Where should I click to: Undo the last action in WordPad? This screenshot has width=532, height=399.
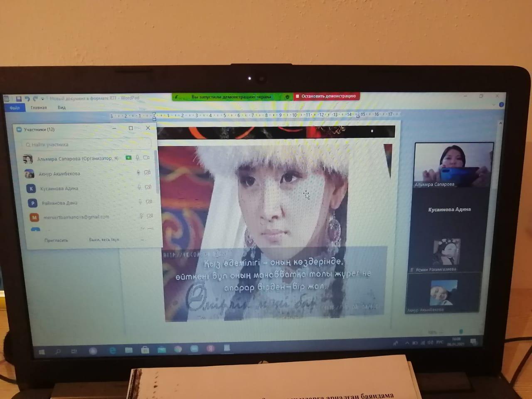tap(27, 99)
